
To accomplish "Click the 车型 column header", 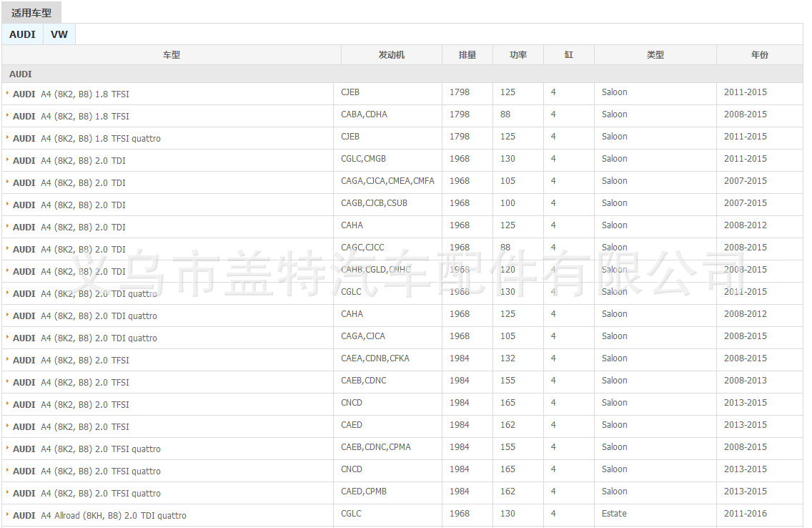I will coord(172,55).
